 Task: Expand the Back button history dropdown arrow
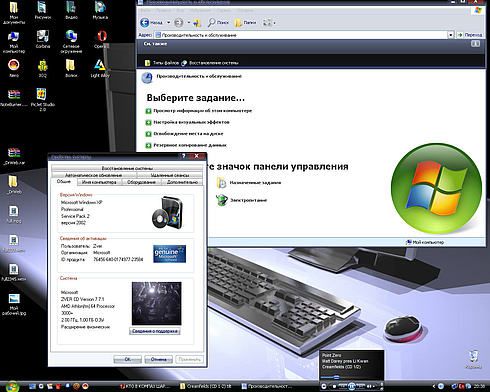(x=168, y=23)
